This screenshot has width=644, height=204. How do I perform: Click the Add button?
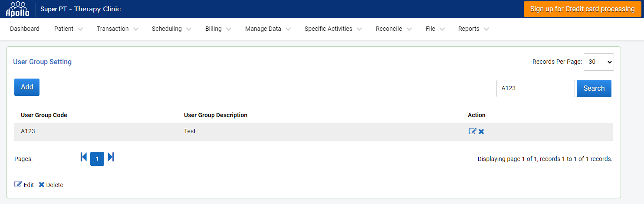pos(27,87)
